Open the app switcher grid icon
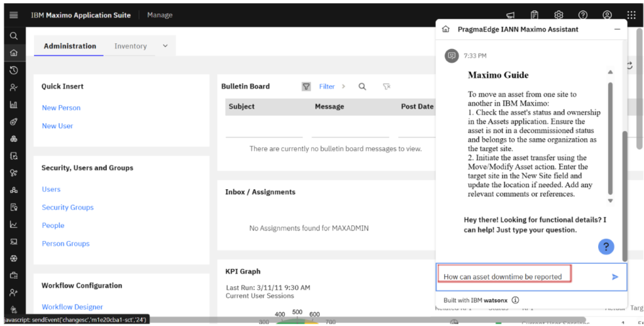 click(631, 15)
